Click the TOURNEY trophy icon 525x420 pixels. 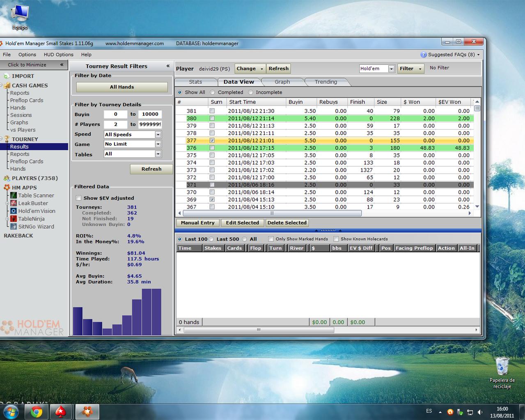click(x=7, y=139)
